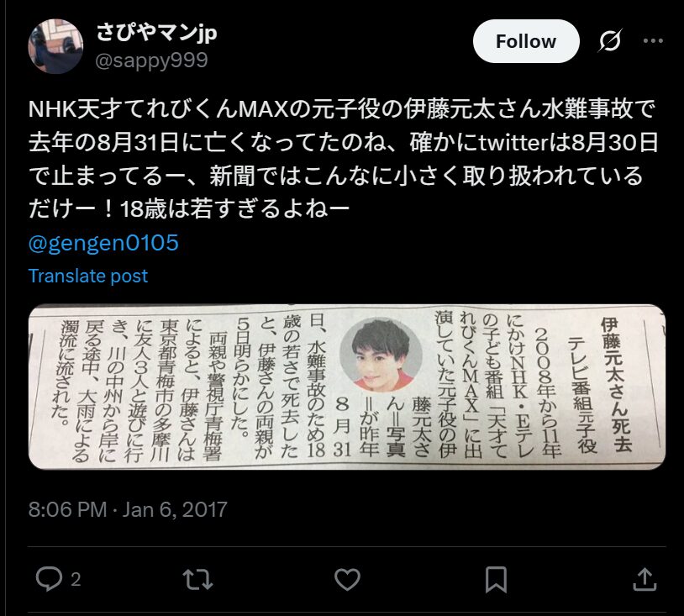
Task: Repost this tweet with retweet icon
Action: tap(197, 579)
